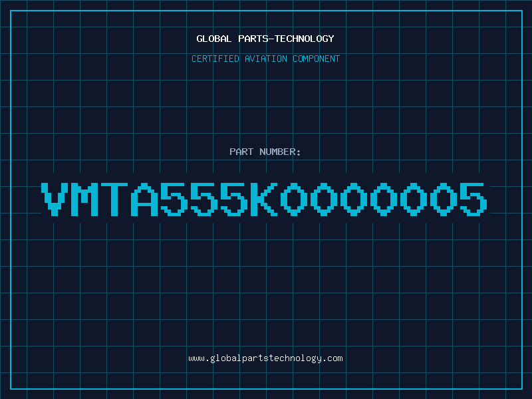Image resolution: width=532 pixels, height=399 pixels.
Task: Click the GLOBAL PARTS-TECHNOLOGY heading
Action: tap(265, 39)
